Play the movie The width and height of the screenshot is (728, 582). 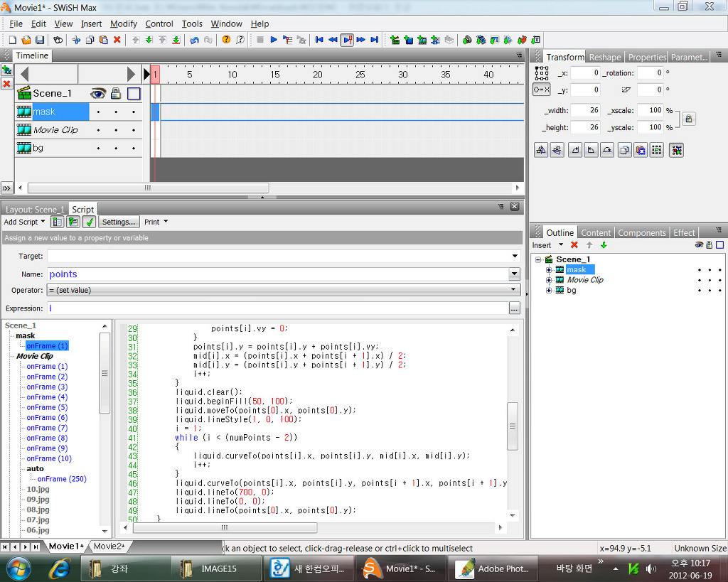[274, 40]
